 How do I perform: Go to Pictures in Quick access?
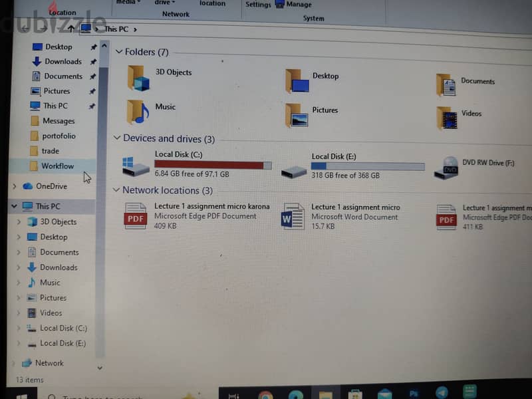(x=57, y=91)
